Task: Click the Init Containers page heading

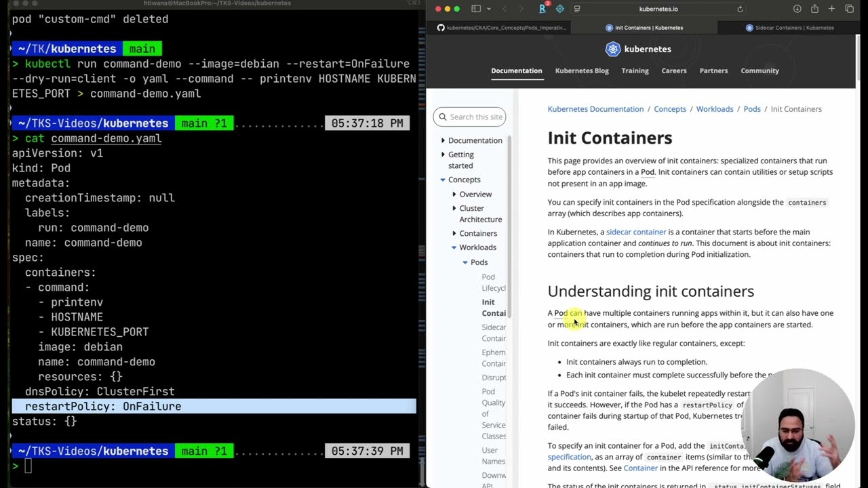Action: click(610, 138)
